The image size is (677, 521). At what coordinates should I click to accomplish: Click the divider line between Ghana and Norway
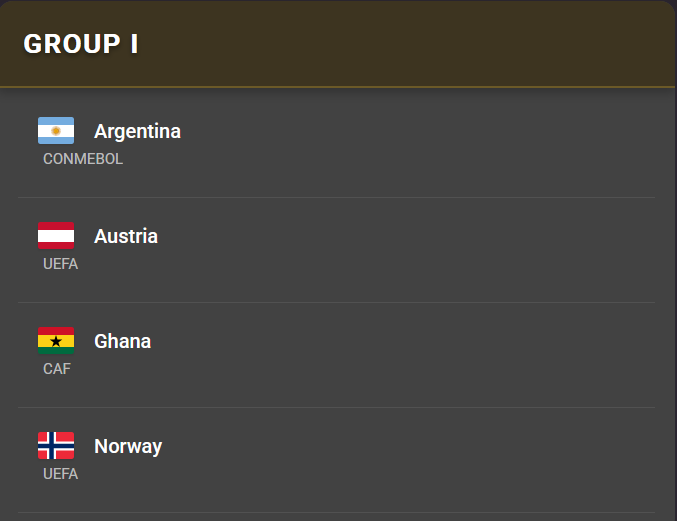click(337, 407)
